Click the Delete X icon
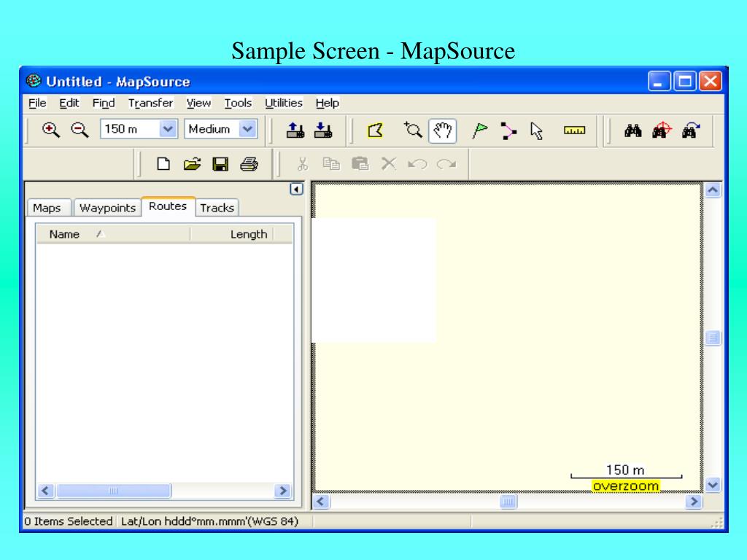Image resolution: width=747 pixels, height=560 pixels. click(389, 164)
